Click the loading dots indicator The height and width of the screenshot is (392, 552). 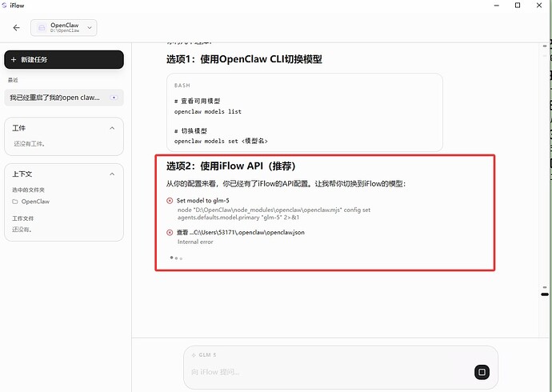click(x=176, y=258)
